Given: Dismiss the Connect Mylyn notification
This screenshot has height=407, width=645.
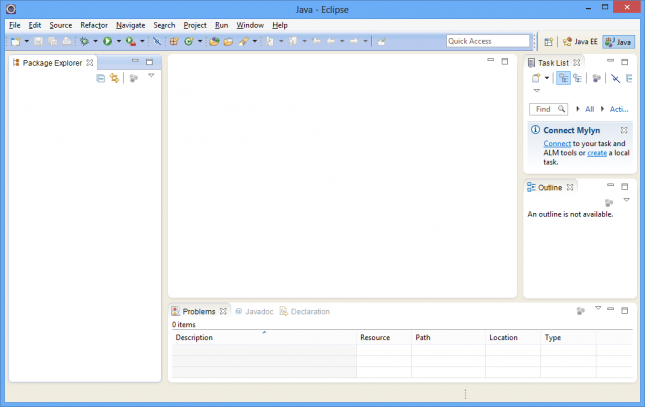Looking at the screenshot, I should coord(624,130).
